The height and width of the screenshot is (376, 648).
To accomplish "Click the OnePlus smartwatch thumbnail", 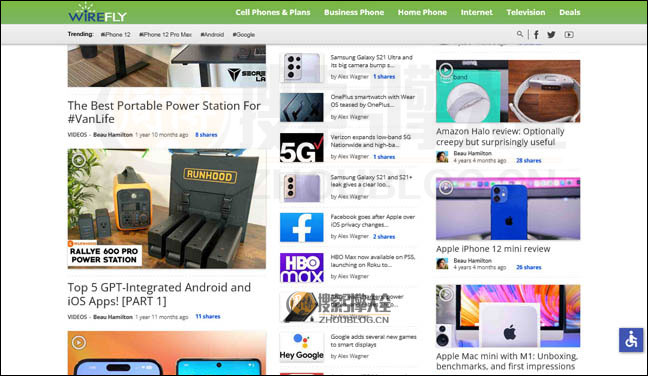I will 302,107.
